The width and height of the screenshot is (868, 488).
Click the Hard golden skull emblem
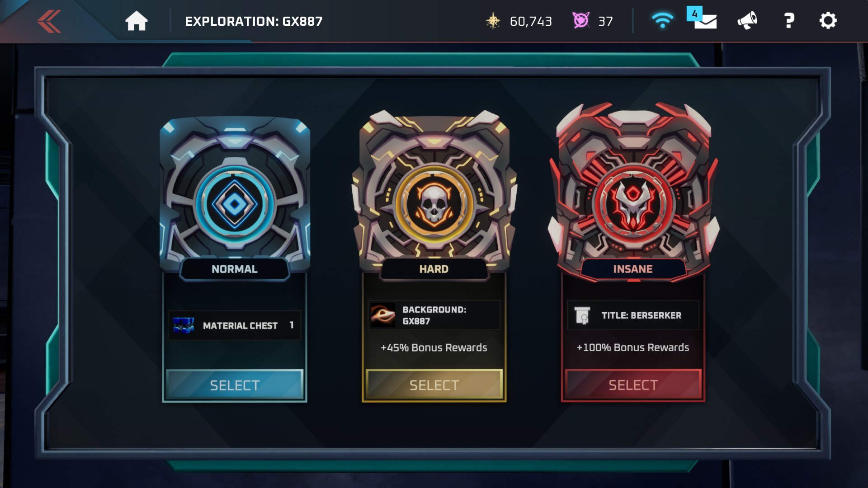(x=434, y=204)
